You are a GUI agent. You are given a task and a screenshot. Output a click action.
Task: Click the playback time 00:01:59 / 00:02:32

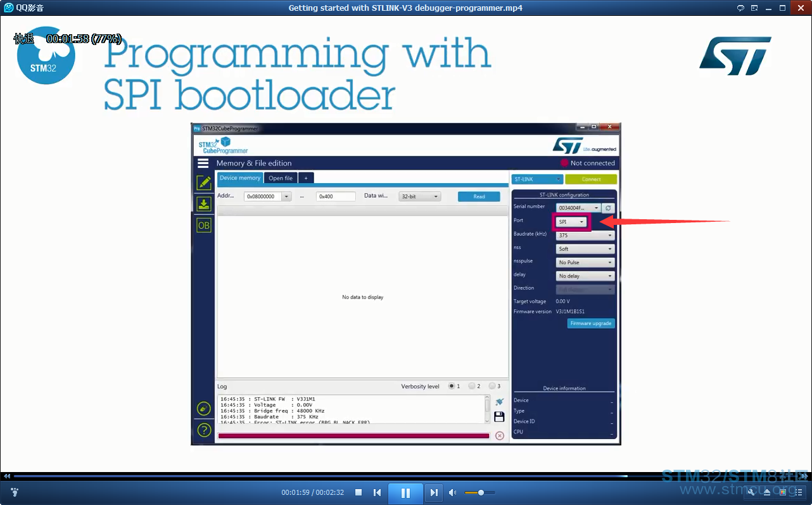coord(313,492)
